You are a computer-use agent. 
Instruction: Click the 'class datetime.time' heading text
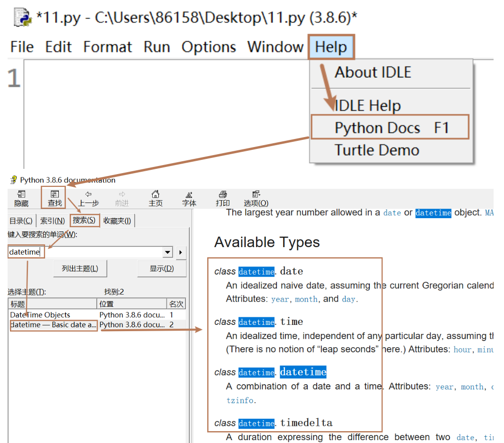tap(259, 322)
